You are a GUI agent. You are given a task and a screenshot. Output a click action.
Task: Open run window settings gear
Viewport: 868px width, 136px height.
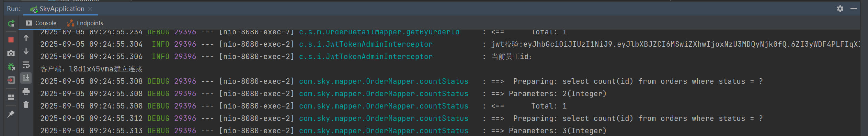[x=840, y=9]
